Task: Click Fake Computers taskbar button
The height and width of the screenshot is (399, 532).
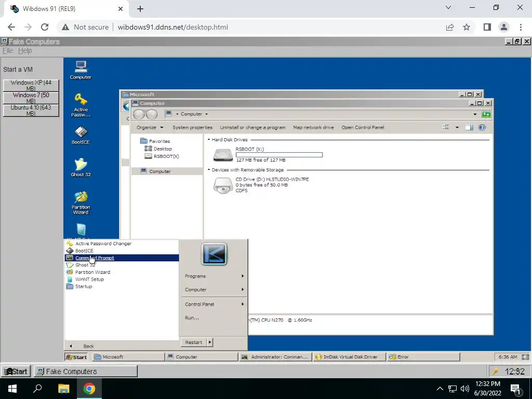Action: click(85, 371)
